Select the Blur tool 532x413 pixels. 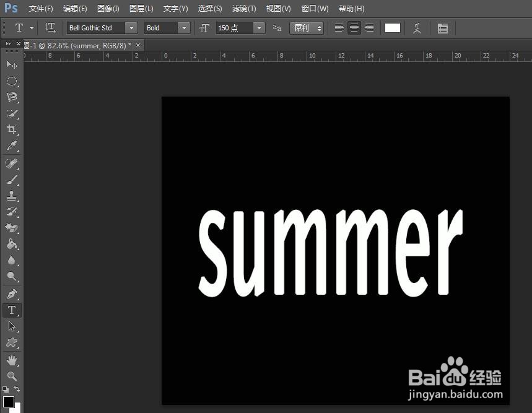[12, 260]
